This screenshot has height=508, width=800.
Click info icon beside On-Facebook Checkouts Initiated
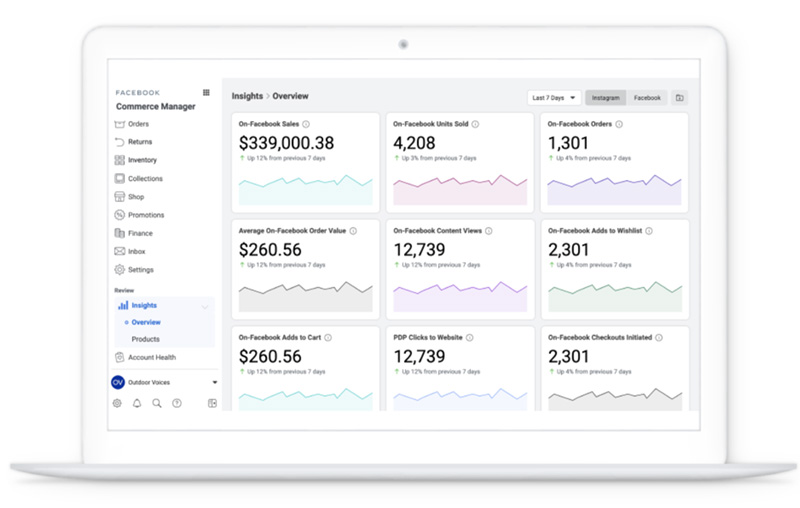pyautogui.click(x=659, y=337)
